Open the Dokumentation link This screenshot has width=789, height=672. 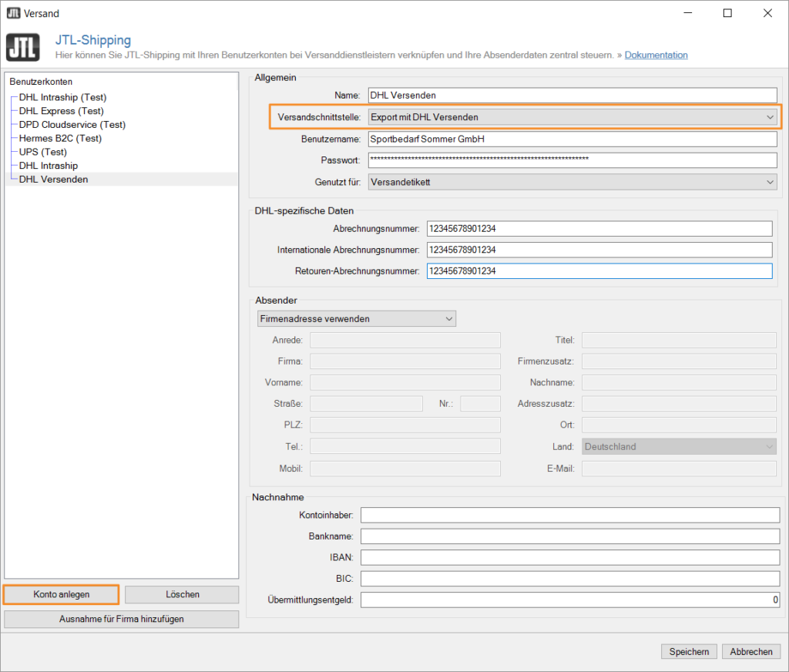[x=656, y=55]
